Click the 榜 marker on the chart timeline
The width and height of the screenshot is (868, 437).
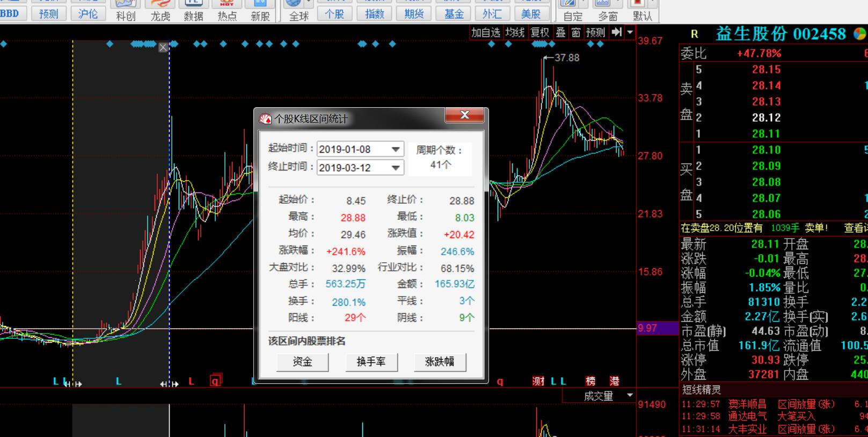[590, 381]
